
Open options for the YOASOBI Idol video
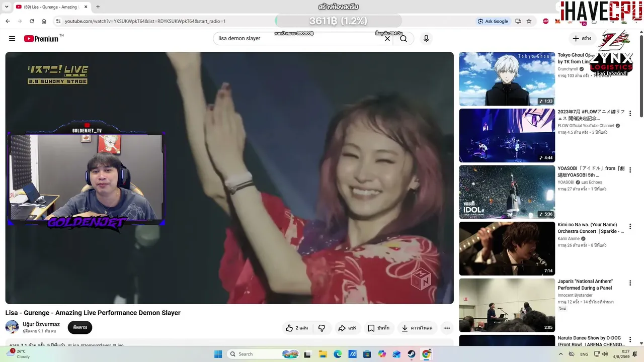click(x=630, y=170)
